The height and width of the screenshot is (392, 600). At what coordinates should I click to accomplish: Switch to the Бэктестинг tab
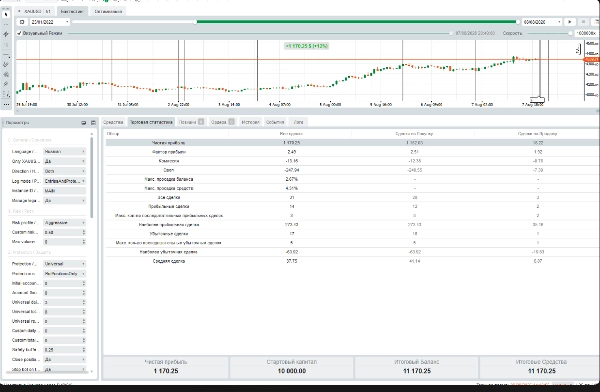coord(72,11)
